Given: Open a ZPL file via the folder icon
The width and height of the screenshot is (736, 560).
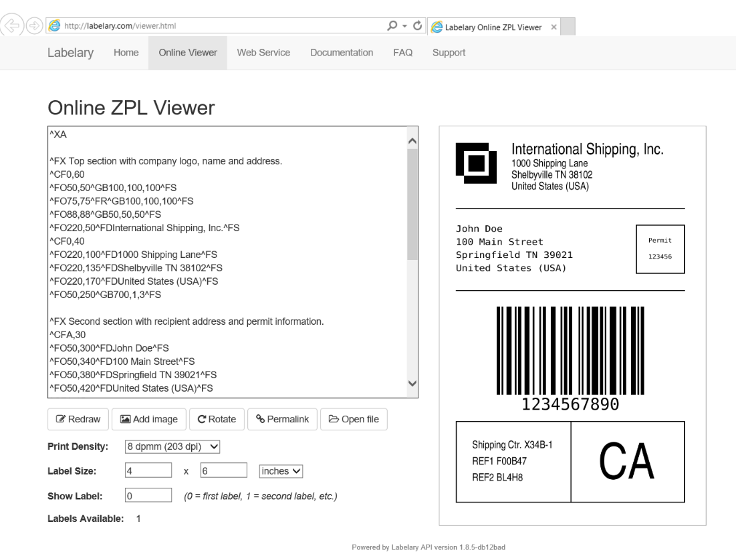Looking at the screenshot, I should click(x=335, y=419).
